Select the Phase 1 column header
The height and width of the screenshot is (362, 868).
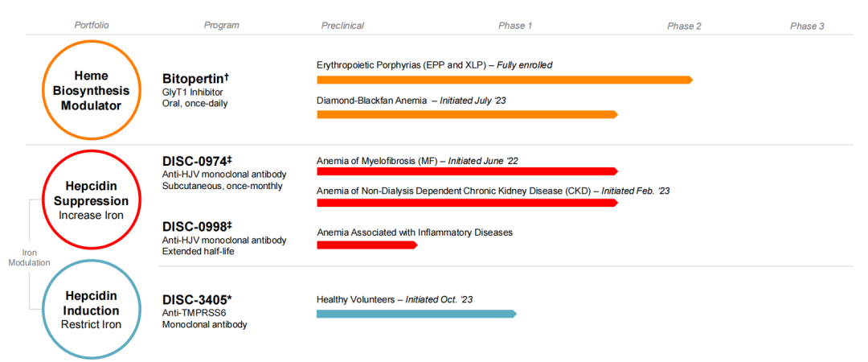(x=515, y=26)
